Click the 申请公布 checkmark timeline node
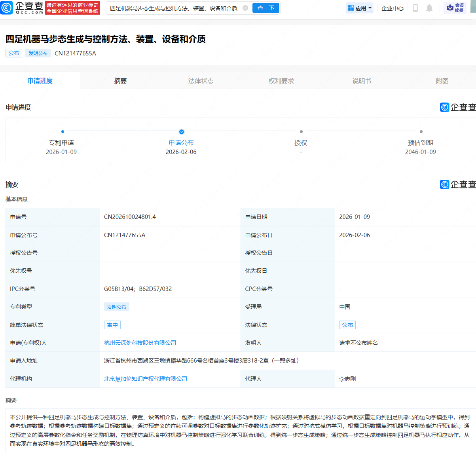 tap(181, 131)
